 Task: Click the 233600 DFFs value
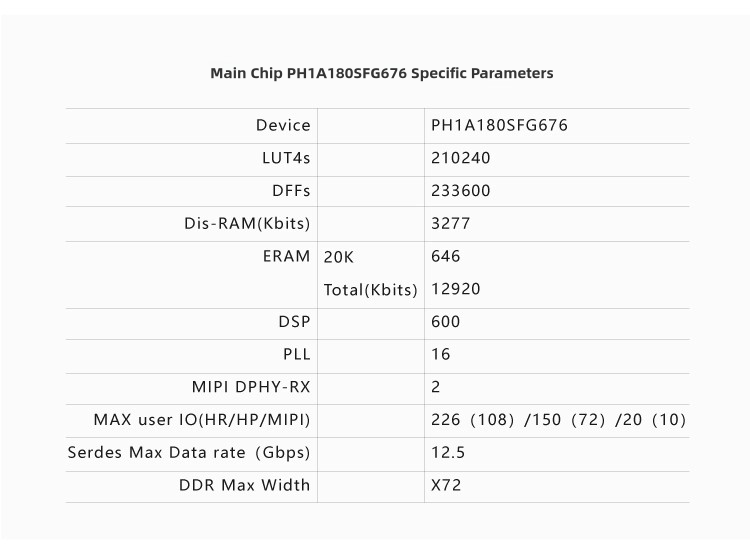click(x=460, y=191)
